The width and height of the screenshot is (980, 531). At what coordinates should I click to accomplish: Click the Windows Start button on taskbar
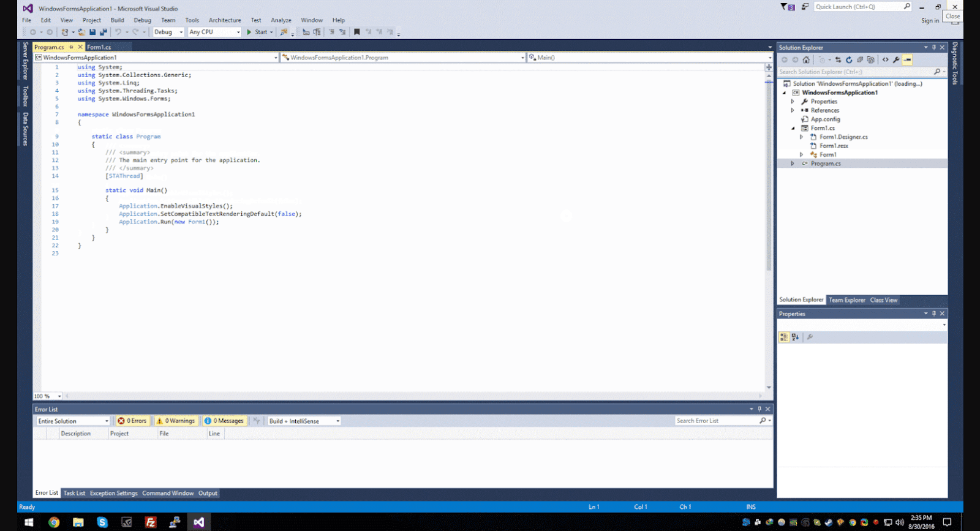pyautogui.click(x=29, y=522)
